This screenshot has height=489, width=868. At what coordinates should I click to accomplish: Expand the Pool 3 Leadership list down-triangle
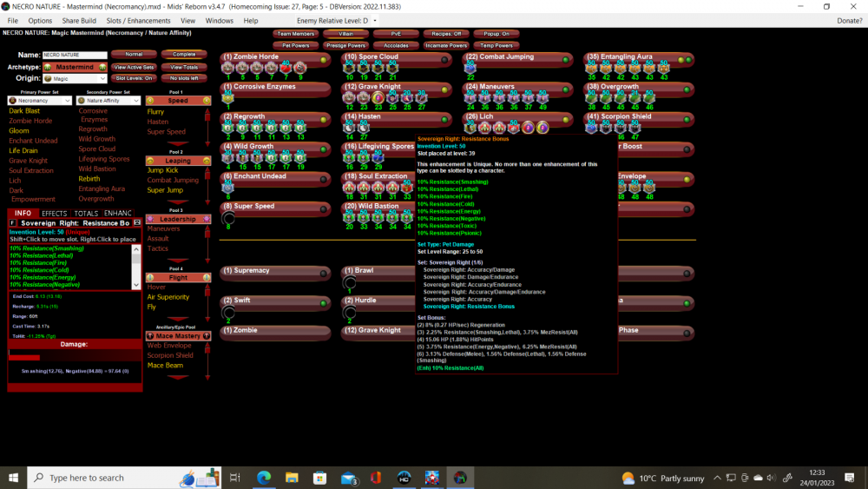(x=177, y=261)
